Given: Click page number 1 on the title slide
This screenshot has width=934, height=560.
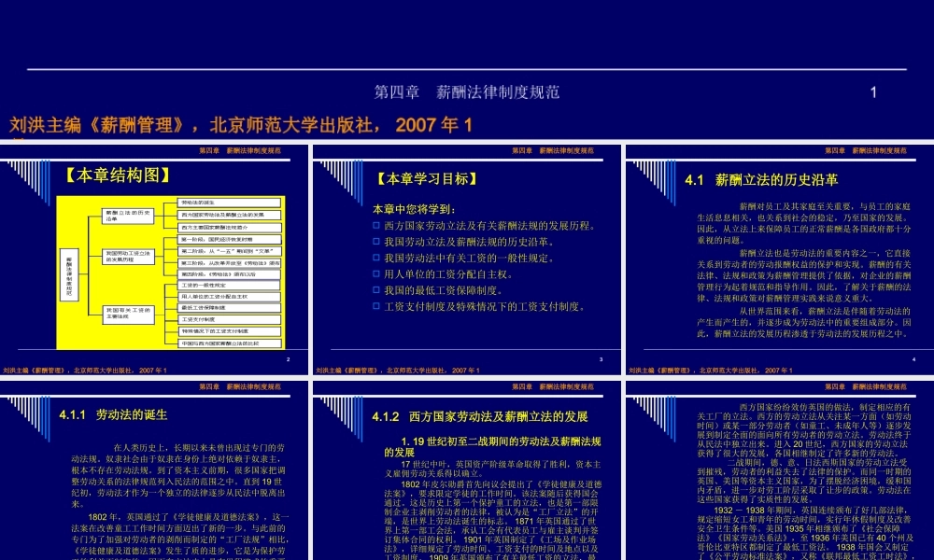Looking at the screenshot, I should 873,92.
